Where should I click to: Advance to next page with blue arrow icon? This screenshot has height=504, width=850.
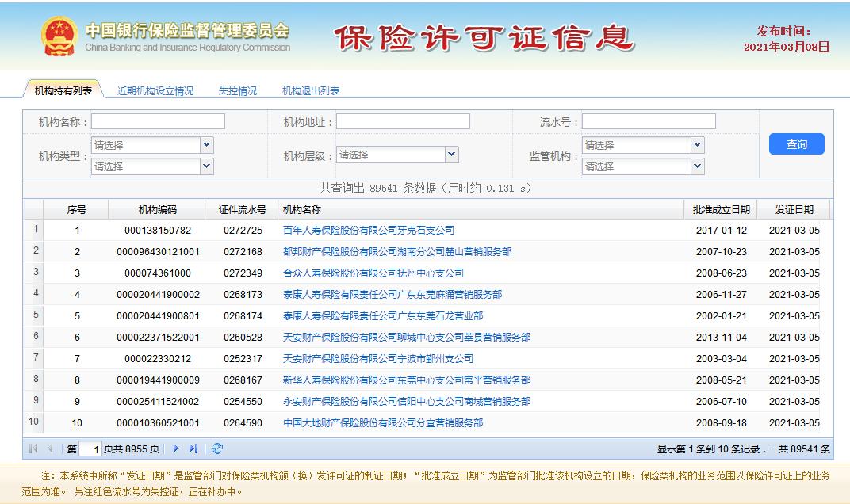(175, 448)
